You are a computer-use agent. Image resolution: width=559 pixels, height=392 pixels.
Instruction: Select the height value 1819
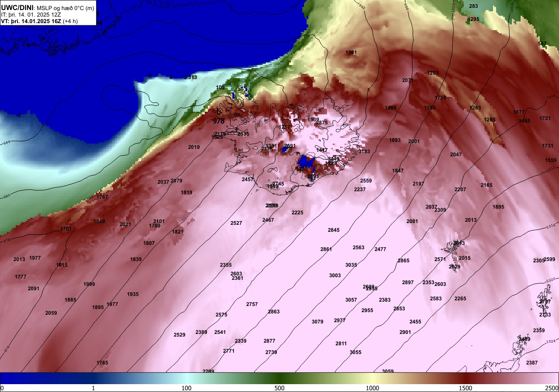[186, 193]
